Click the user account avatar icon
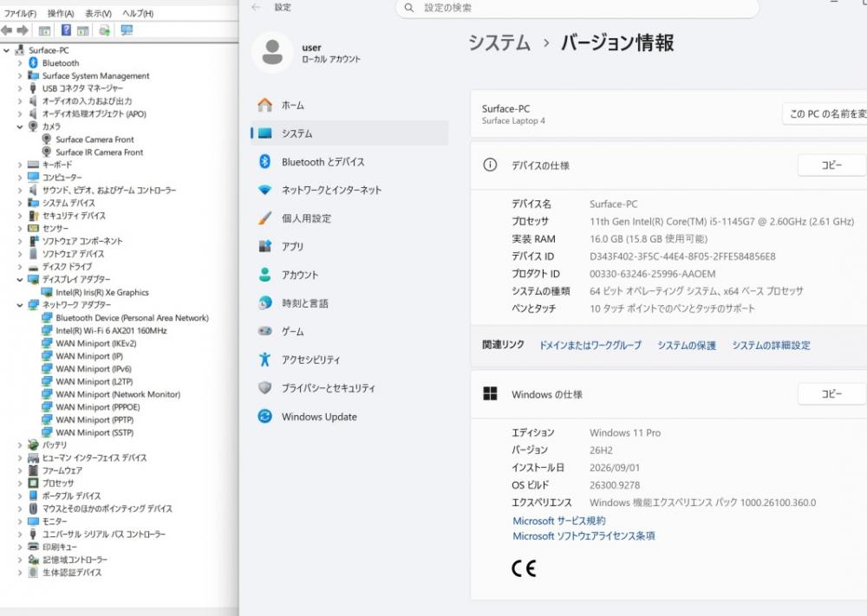The width and height of the screenshot is (867, 616). point(272,53)
